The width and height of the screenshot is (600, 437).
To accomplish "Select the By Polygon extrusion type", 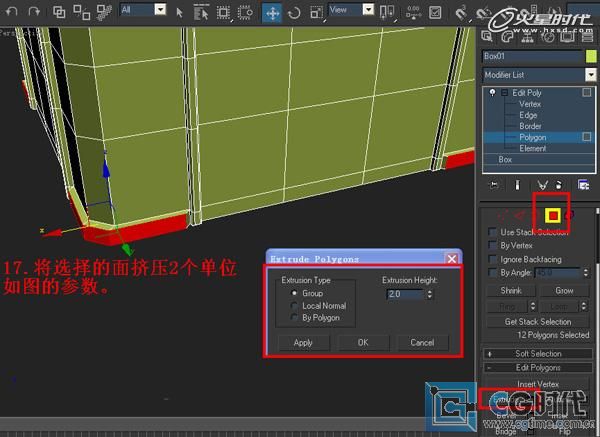I will coord(294,318).
